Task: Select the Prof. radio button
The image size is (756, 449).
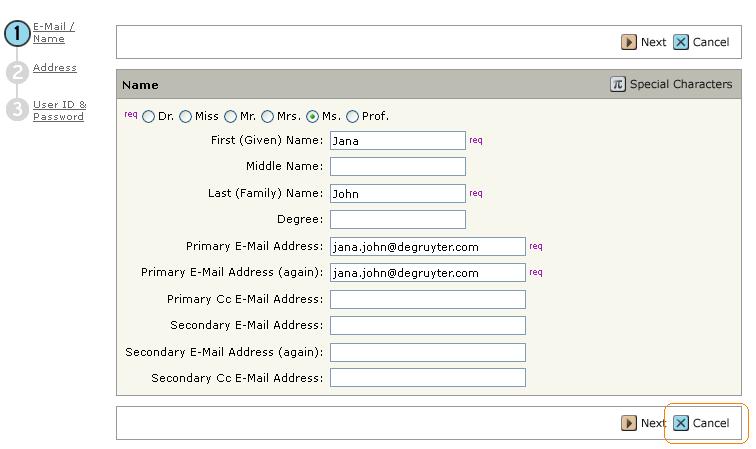Action: (352, 117)
